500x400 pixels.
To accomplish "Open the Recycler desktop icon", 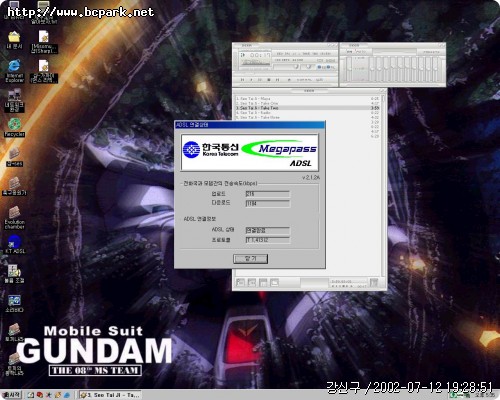I will [x=14, y=128].
